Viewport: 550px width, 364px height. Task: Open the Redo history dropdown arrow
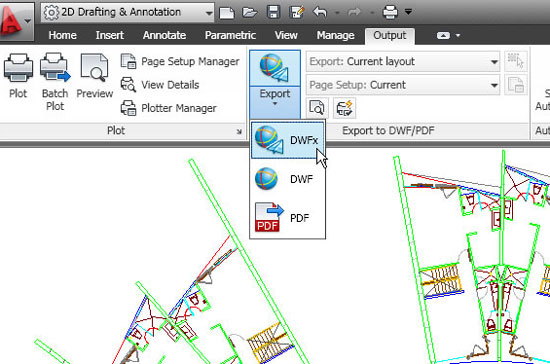pos(372,13)
